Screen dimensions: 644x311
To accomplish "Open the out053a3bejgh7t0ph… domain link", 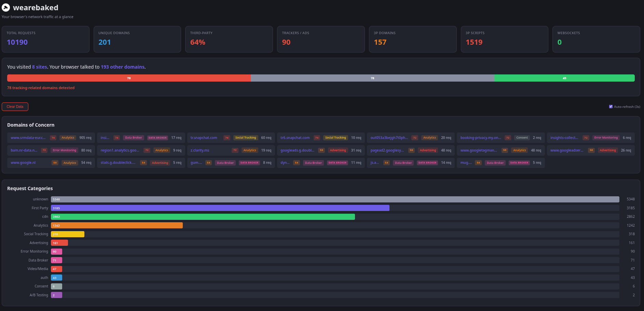I will coord(389,138).
